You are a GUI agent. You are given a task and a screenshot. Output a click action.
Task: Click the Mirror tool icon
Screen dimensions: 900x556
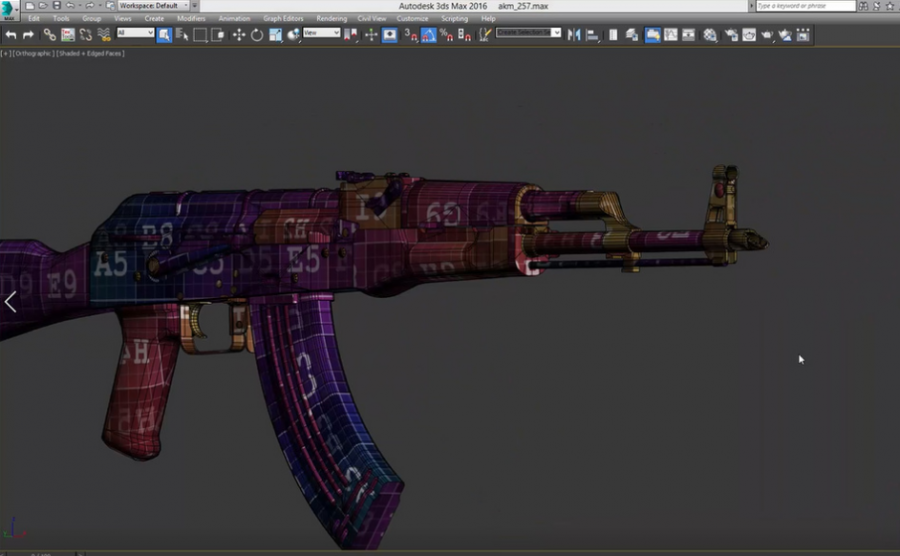(x=573, y=35)
